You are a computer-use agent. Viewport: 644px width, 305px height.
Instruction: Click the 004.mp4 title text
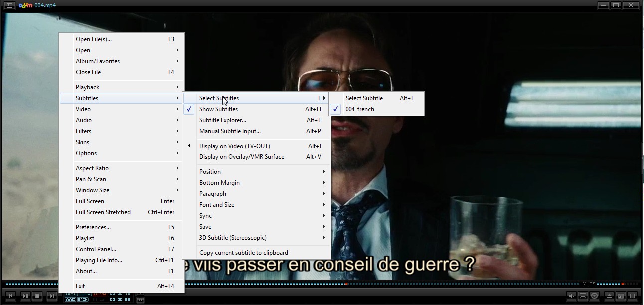(x=45, y=5)
